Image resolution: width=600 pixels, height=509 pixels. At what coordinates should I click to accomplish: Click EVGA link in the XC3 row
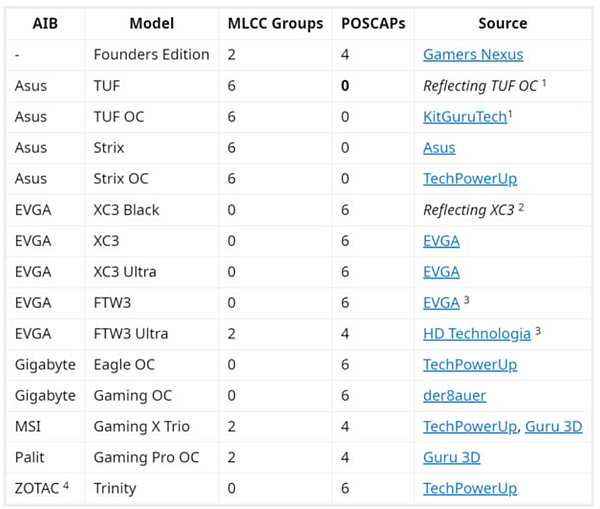(x=441, y=241)
